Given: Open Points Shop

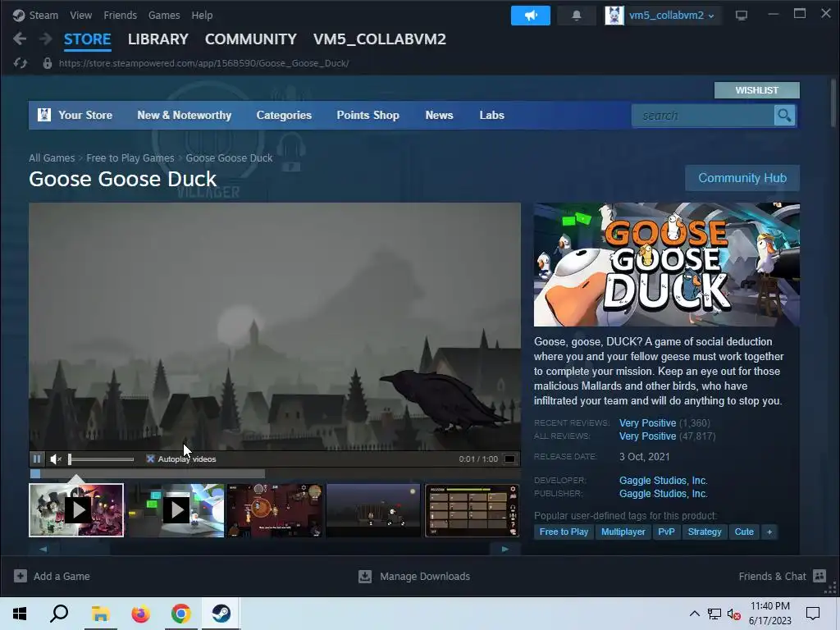Looking at the screenshot, I should tap(367, 115).
